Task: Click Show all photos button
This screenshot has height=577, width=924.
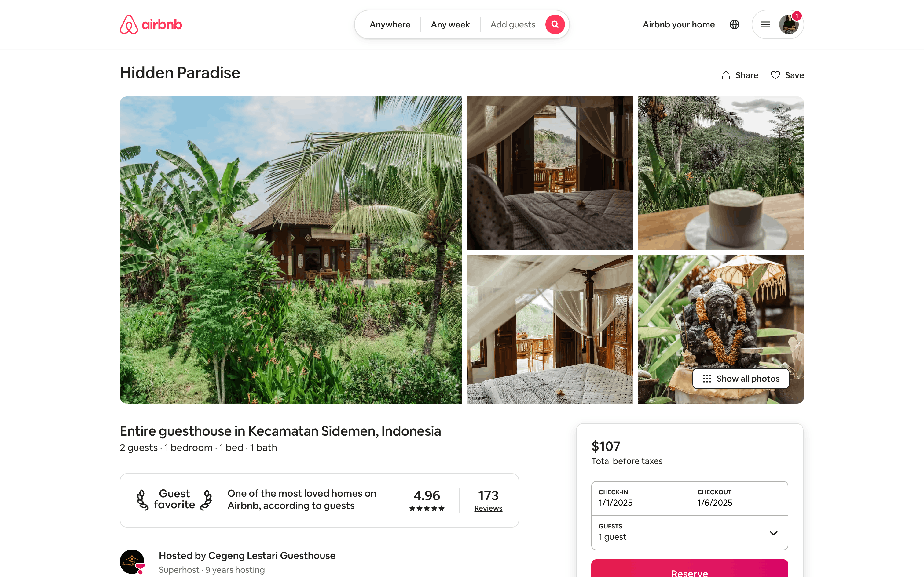Action: 741,379
